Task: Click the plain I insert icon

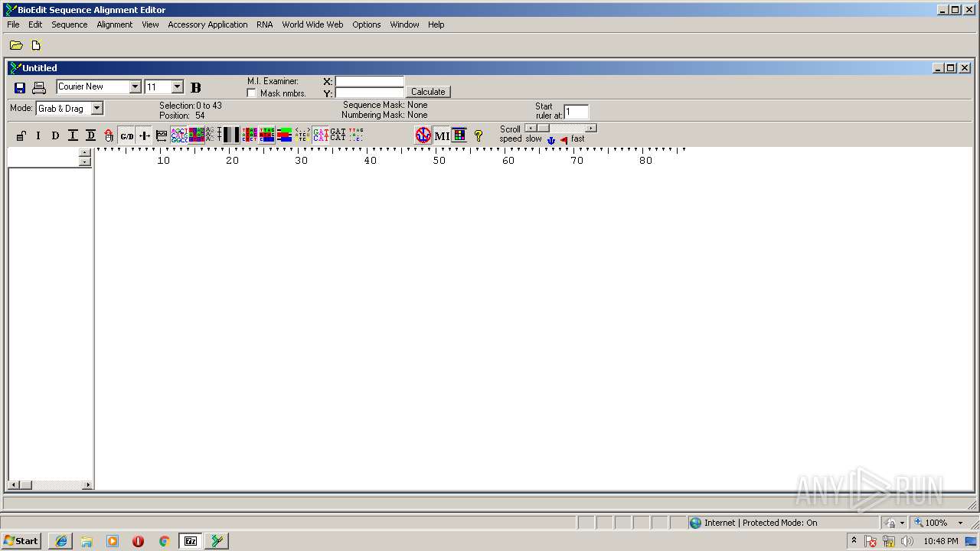Action: pyautogui.click(x=38, y=135)
